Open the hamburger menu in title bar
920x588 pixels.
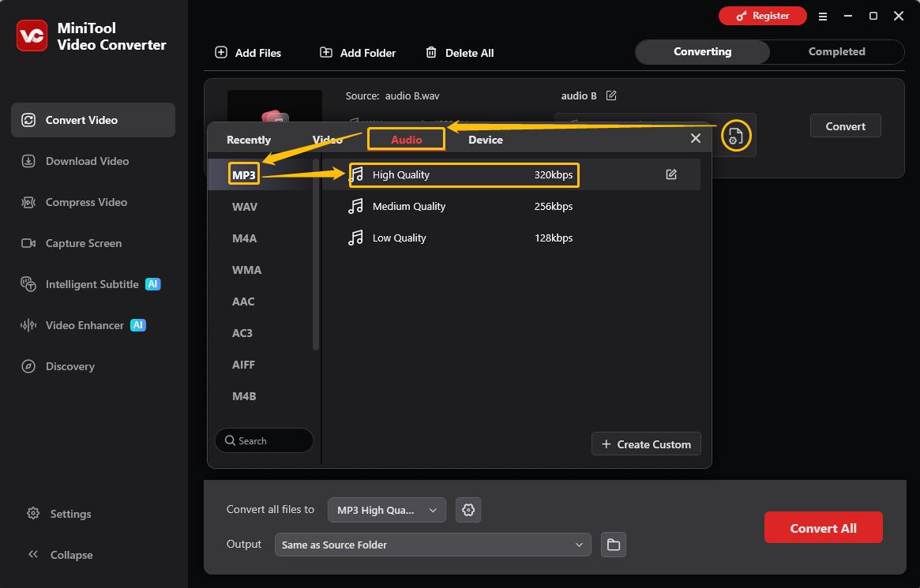click(823, 17)
